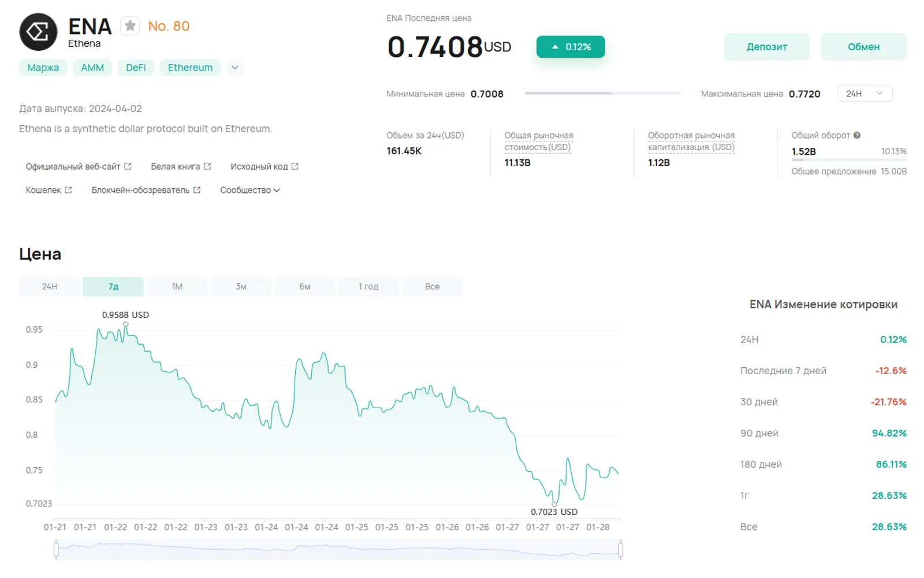Image resolution: width=924 pixels, height=578 pixels.
Task: Click the 94.82% ninety day change
Action: point(889,433)
